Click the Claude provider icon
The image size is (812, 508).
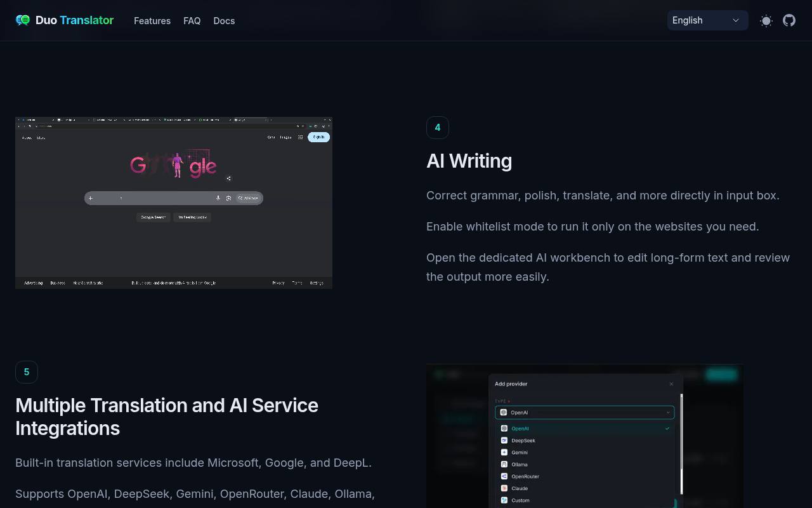[x=504, y=488]
